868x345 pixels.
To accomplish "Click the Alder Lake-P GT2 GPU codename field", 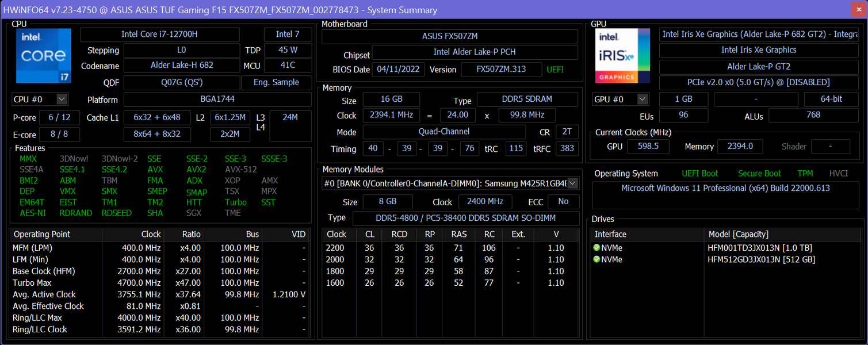I will [x=759, y=66].
